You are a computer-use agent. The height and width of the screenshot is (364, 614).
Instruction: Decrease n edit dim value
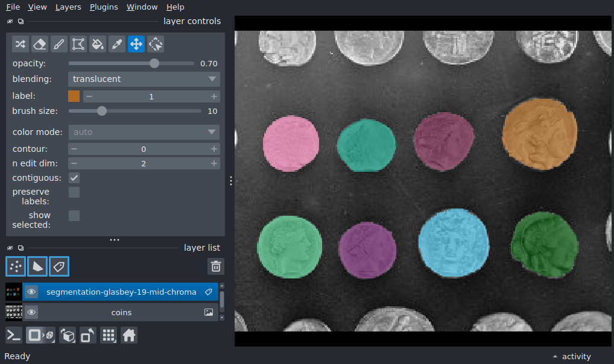74,163
